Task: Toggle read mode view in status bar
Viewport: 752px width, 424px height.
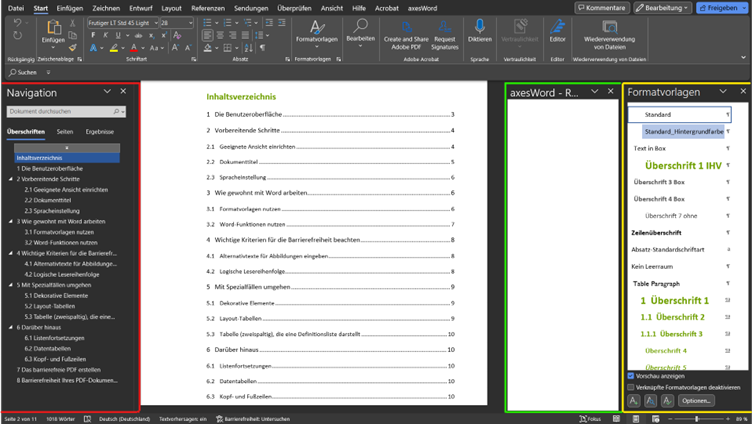Action: (x=616, y=419)
